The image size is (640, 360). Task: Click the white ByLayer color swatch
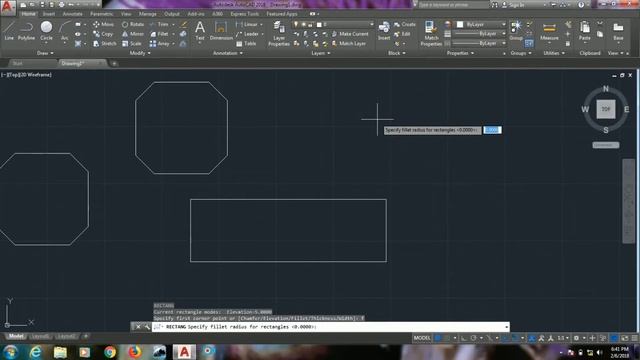[x=460, y=24]
